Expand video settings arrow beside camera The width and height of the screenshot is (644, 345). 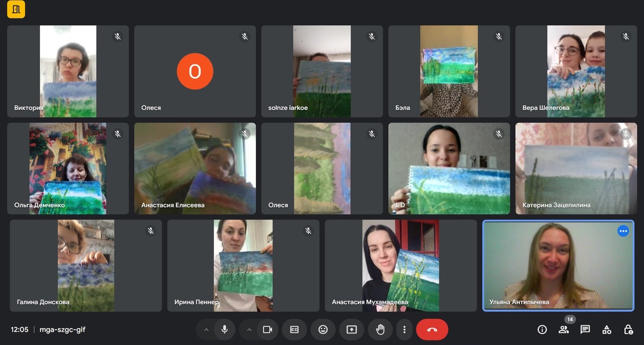tap(249, 329)
